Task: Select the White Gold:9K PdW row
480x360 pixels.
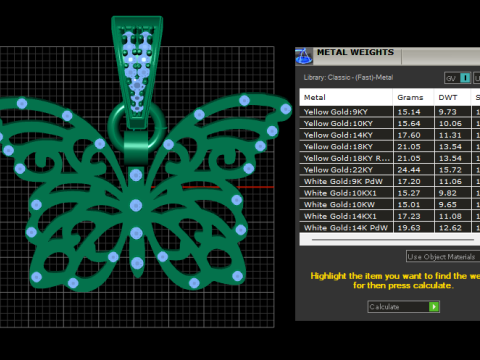Action: click(x=390, y=181)
